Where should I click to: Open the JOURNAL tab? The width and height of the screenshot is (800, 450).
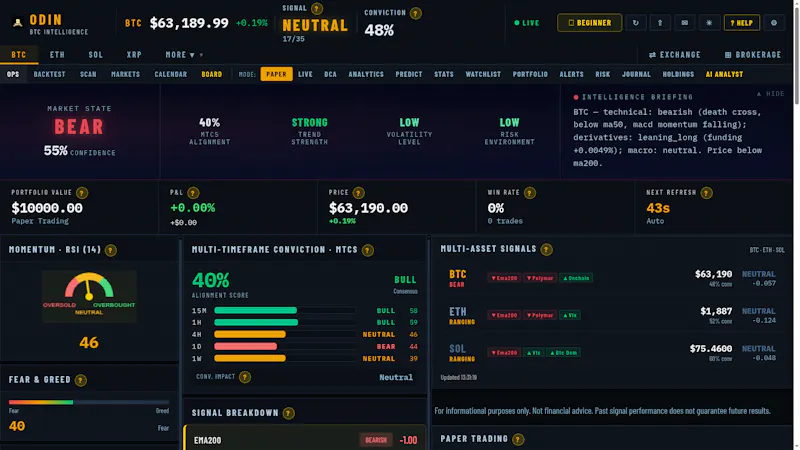point(636,74)
